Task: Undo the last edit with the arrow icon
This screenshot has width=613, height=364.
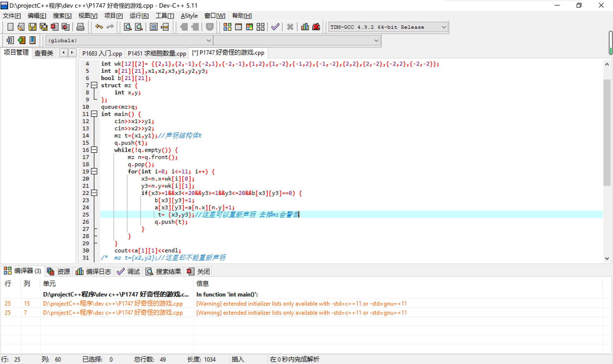Action: [x=99, y=27]
